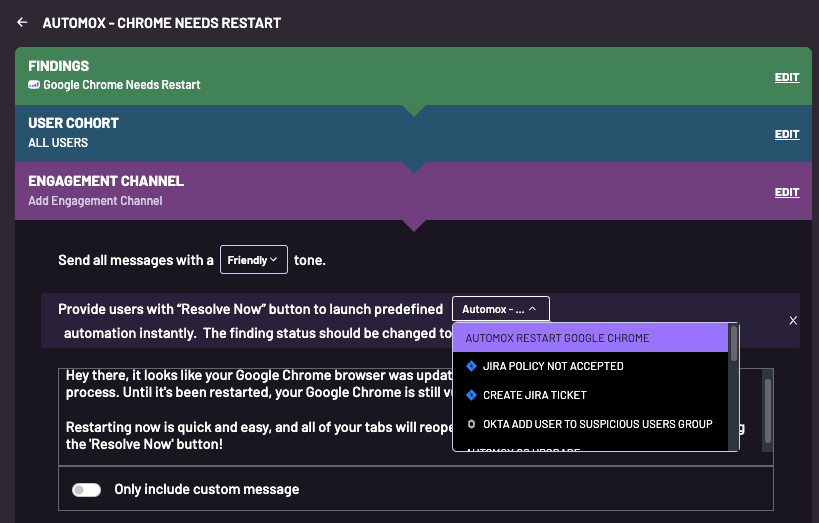Go back using the left arrow icon
This screenshot has height=523, width=819.
22,22
